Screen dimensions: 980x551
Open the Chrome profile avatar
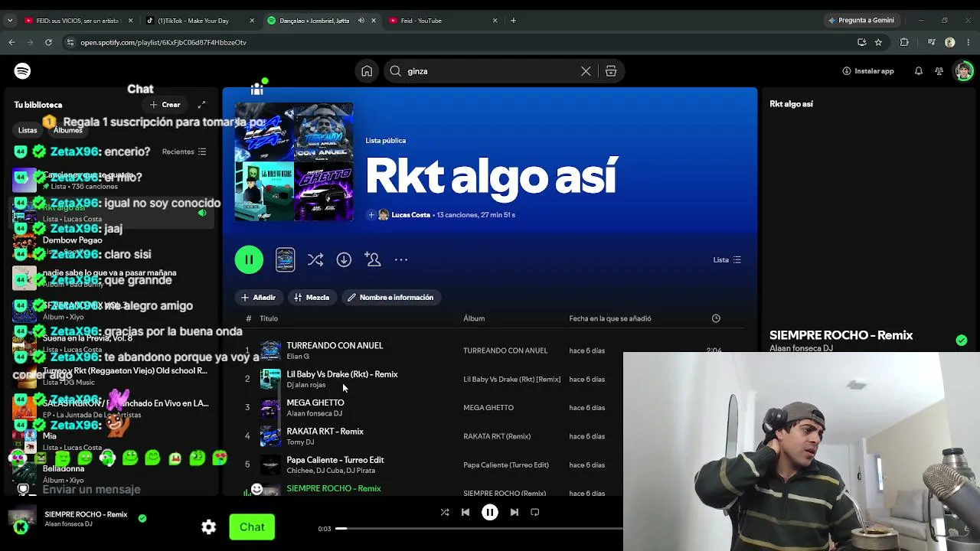[950, 42]
